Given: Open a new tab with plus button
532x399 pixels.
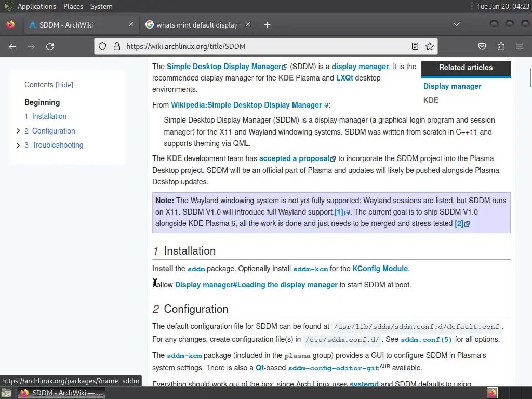Looking at the screenshot, I should [268, 25].
